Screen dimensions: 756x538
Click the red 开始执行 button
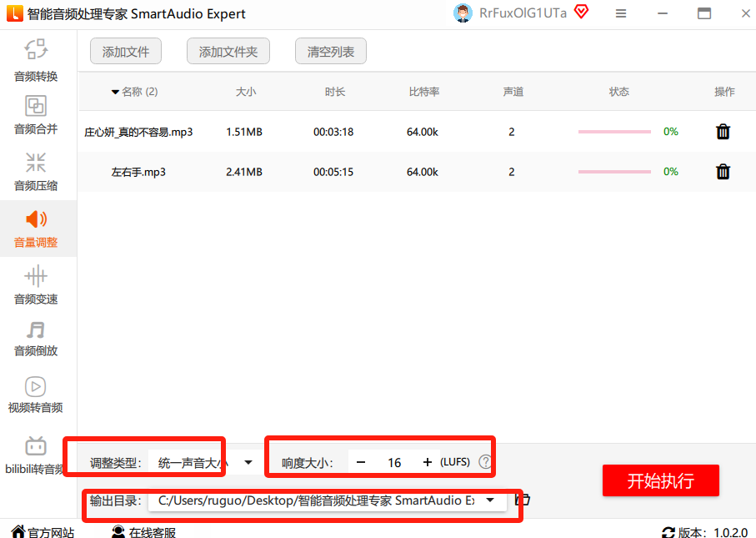(x=660, y=480)
